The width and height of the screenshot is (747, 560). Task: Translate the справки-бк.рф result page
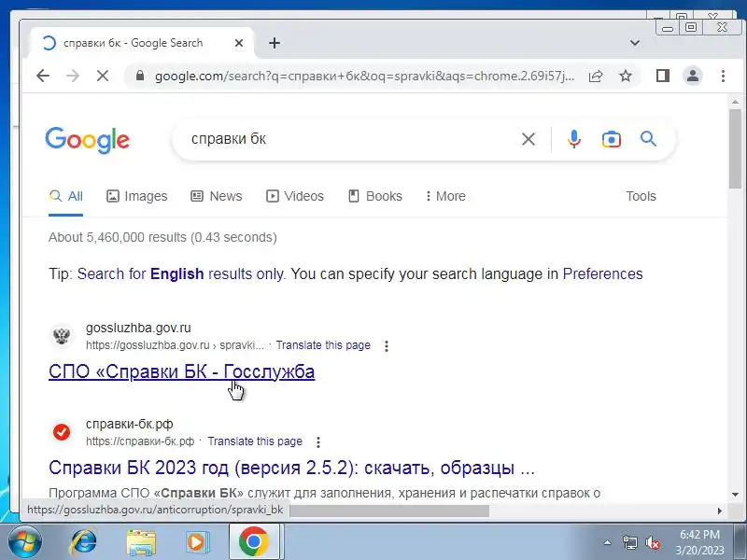tap(255, 441)
